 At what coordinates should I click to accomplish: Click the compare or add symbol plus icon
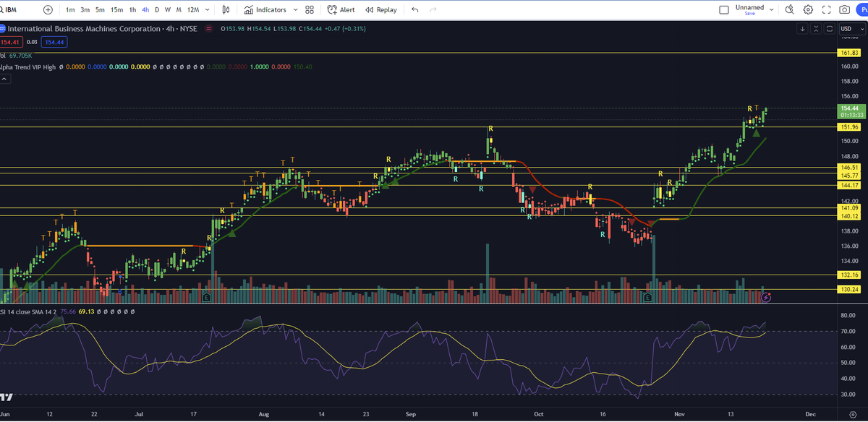[48, 10]
